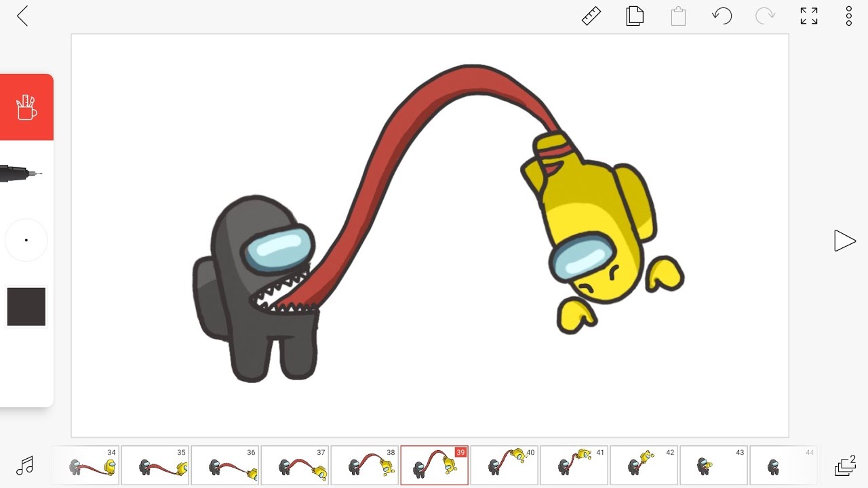Open the ruler tool

[591, 16]
